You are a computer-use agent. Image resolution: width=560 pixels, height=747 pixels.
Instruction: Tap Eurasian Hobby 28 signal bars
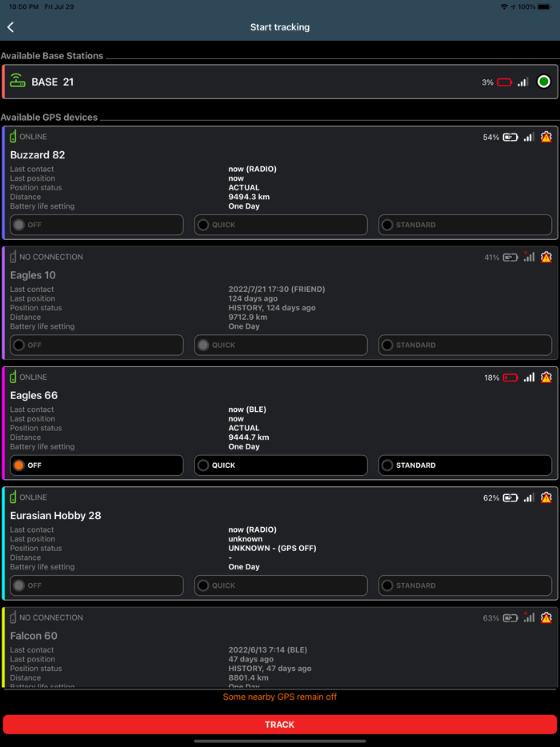click(x=529, y=497)
